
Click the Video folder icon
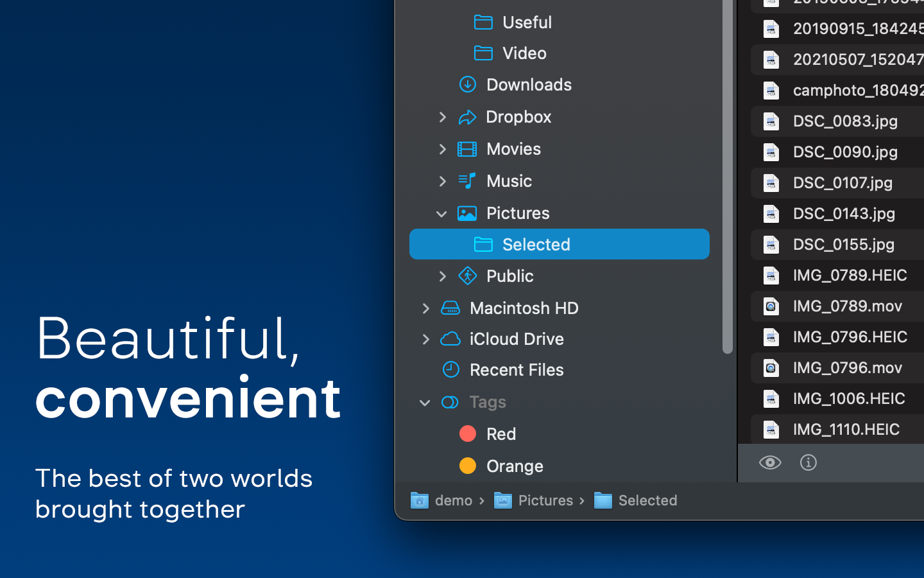tap(483, 53)
